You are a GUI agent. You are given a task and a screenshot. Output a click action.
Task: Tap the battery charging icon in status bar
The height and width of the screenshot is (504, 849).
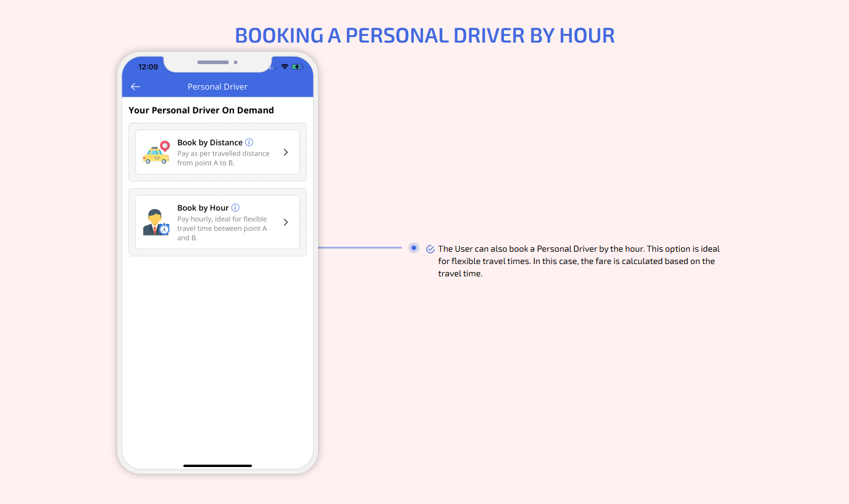[x=297, y=67]
